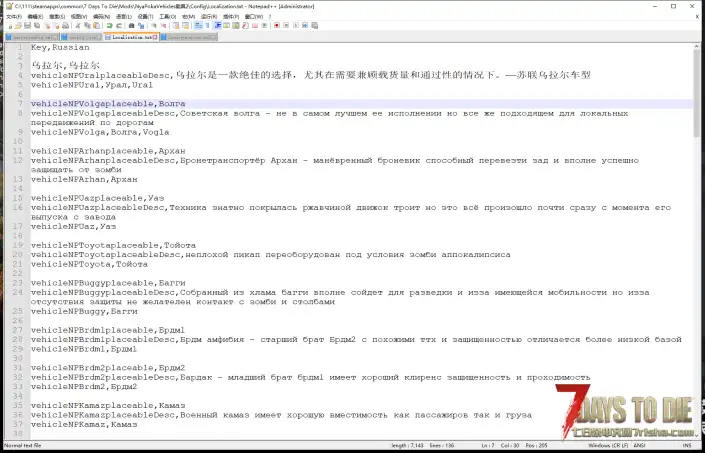The image size is (705, 453).
Task: Open the 插件(P) menu
Action: pos(231,17)
